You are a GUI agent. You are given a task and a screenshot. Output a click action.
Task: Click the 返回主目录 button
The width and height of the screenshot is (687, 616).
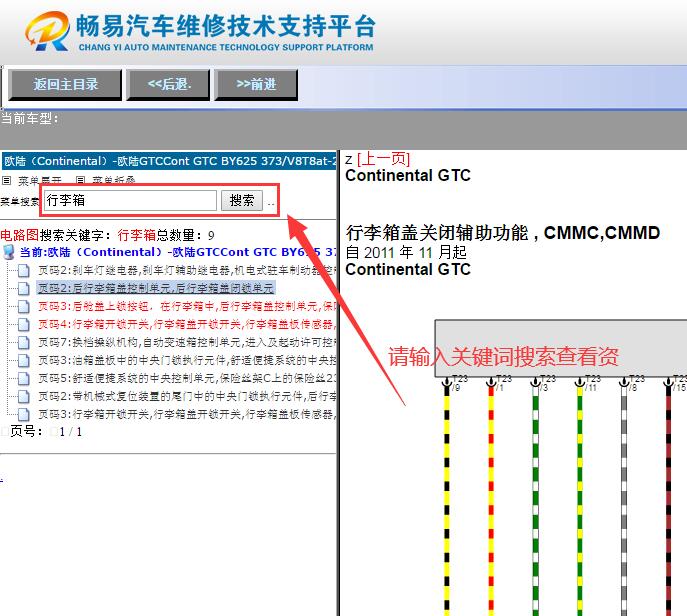coord(65,84)
